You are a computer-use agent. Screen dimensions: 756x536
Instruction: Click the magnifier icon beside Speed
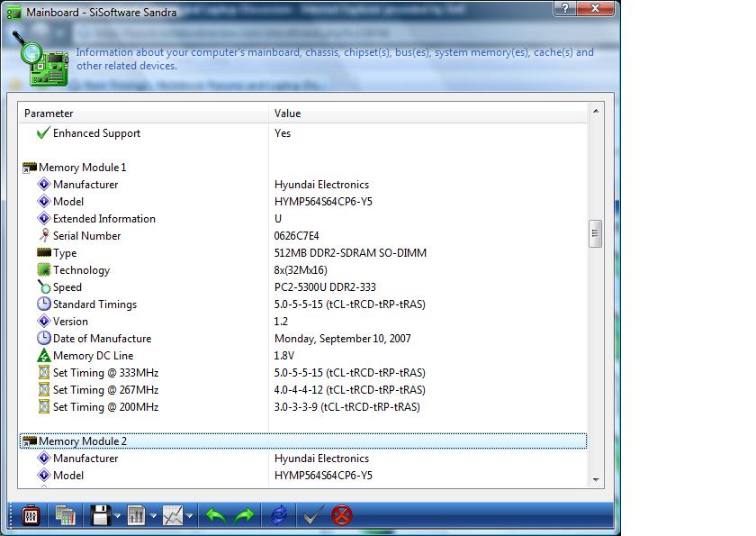44,286
